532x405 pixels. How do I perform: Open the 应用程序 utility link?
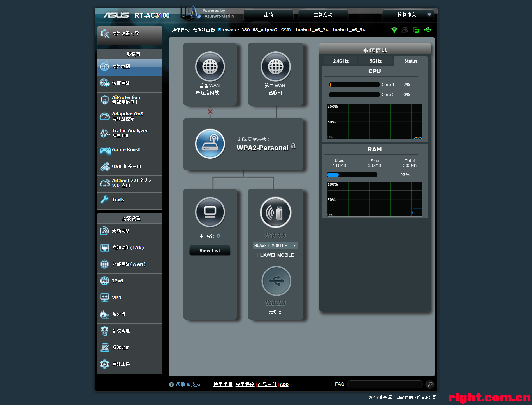pyautogui.click(x=245, y=385)
